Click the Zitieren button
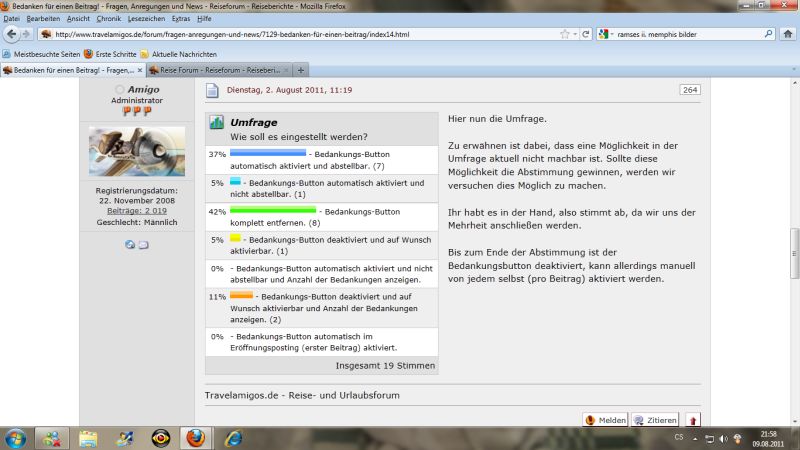Image resolution: width=800 pixels, height=450 pixels. [x=654, y=420]
